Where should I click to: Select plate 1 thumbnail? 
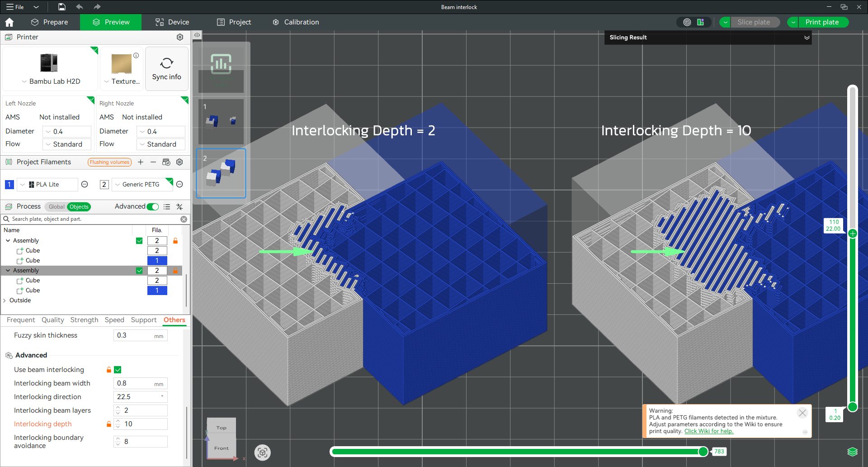pos(221,121)
